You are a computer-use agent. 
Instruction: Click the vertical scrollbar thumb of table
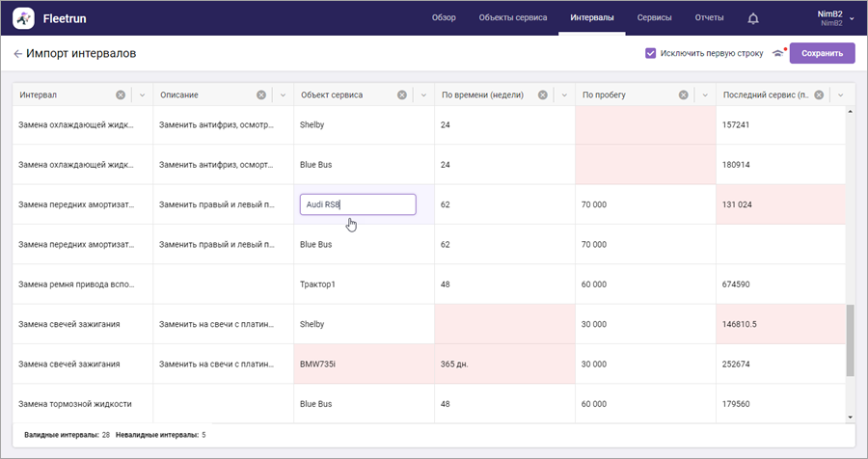point(850,341)
